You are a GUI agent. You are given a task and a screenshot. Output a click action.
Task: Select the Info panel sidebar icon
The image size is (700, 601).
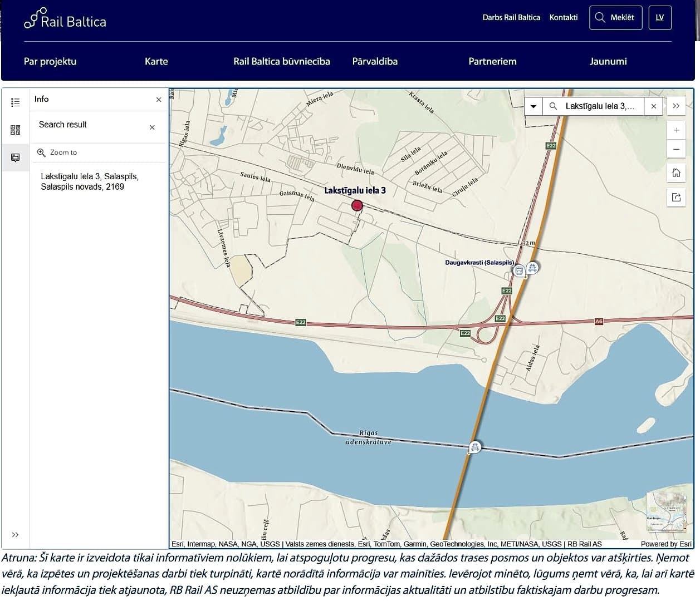[x=16, y=157]
